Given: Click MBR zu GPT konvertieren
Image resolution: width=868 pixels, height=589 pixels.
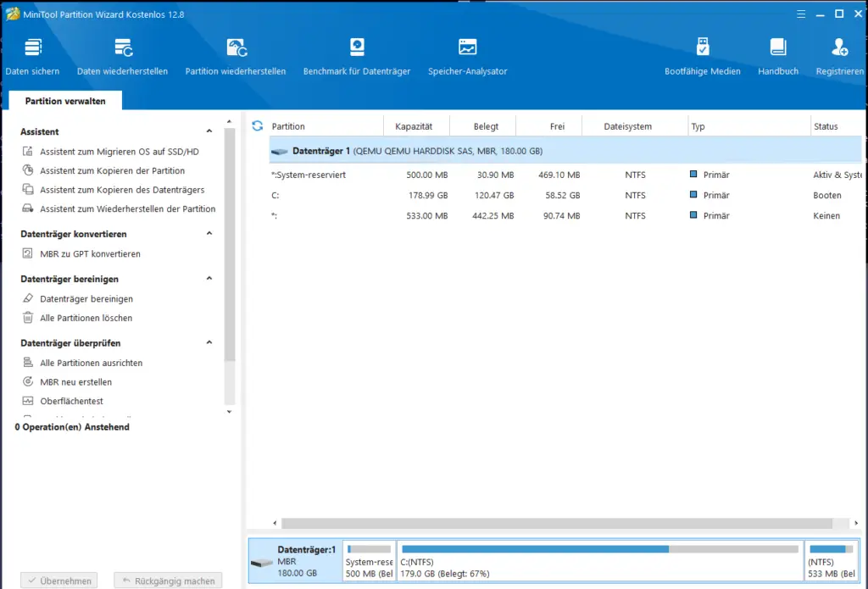Looking at the screenshot, I should click(x=90, y=254).
